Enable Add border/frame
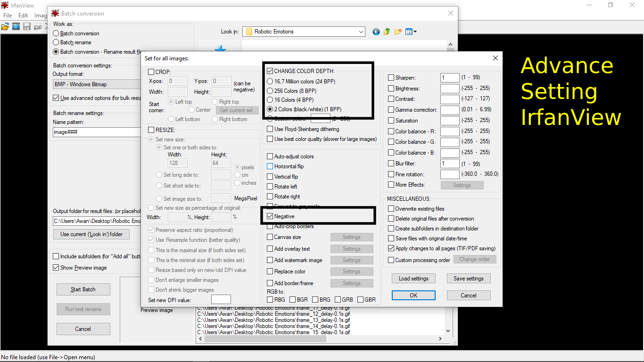This screenshot has height=362, width=644. [270, 283]
